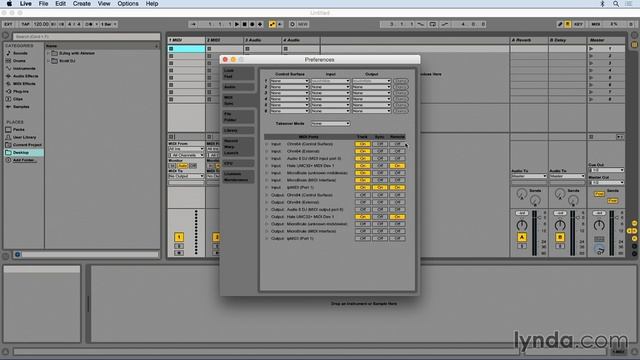Open the Global Quantization 1 Bar dropdown
Screen dimensions: 640x360
point(108,24)
